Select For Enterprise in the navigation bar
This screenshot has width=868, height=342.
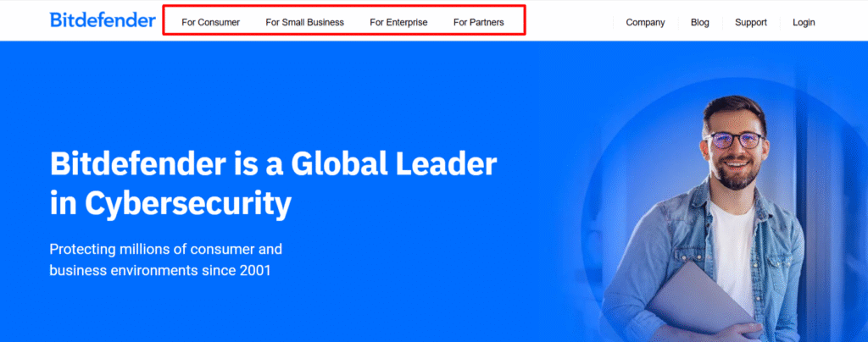point(398,22)
